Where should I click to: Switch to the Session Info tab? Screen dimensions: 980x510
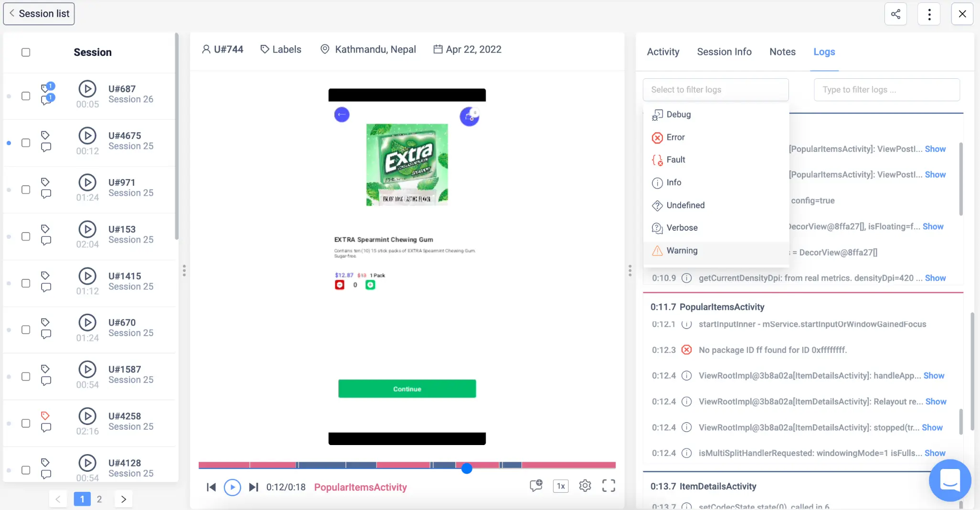[x=724, y=52]
